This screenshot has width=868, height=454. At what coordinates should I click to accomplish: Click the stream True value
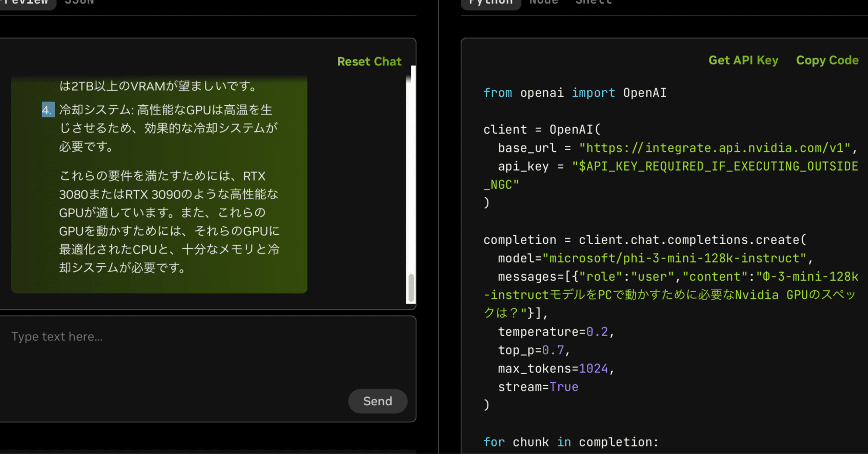coord(564,387)
